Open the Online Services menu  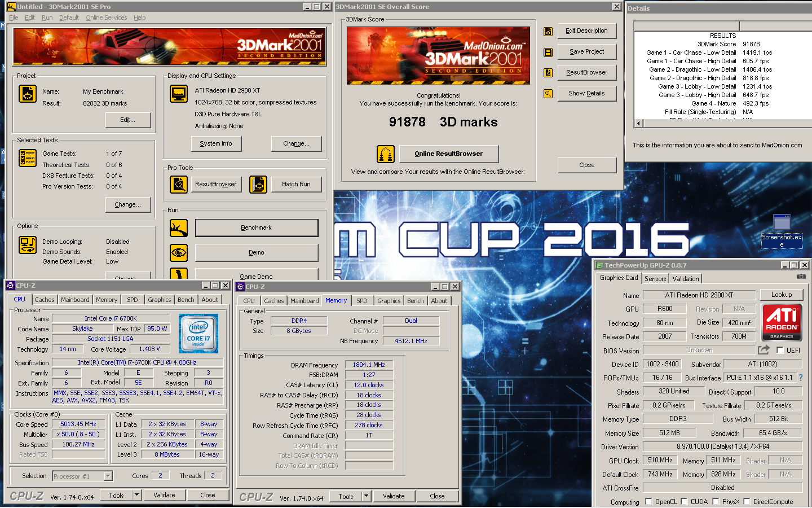click(106, 17)
